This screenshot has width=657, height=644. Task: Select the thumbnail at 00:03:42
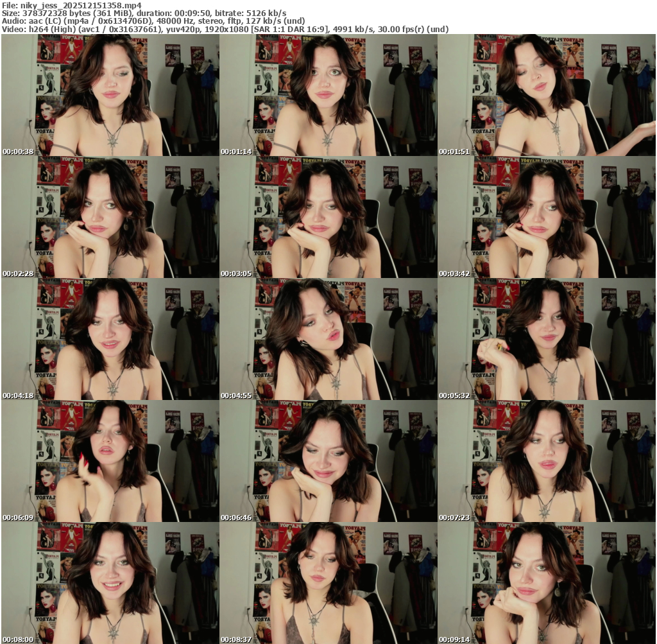[546, 217]
